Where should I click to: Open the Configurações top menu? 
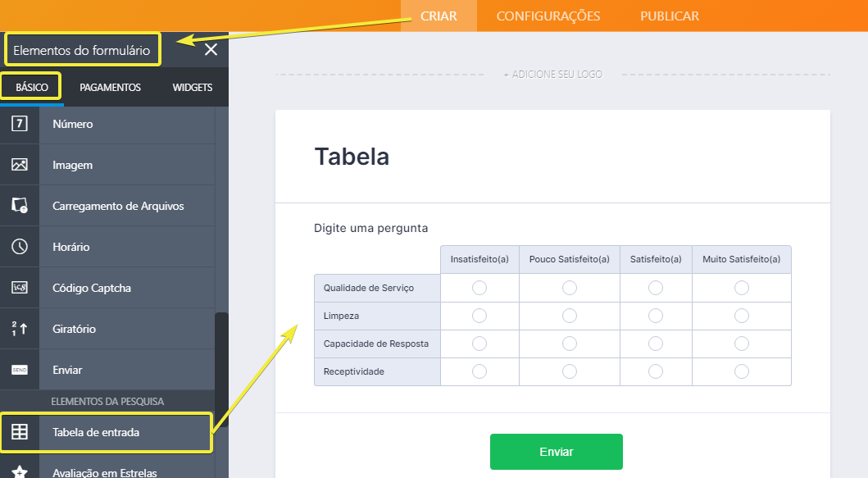(548, 16)
